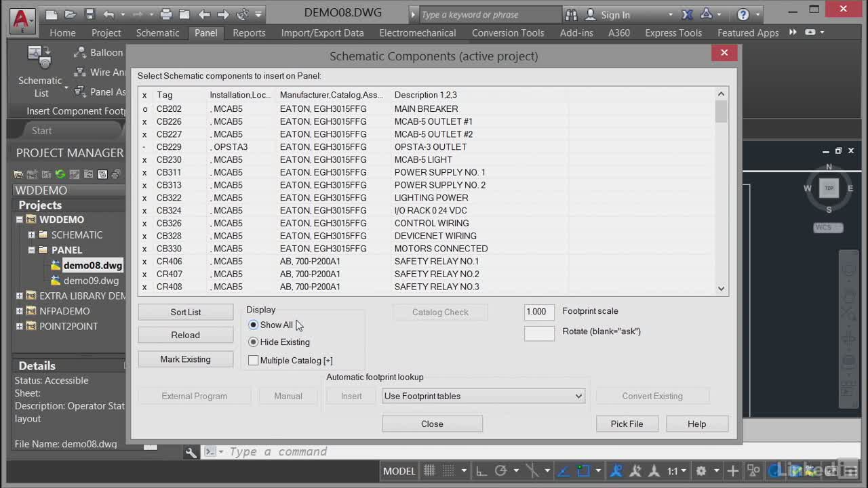Toggle ortho mode icon in status bar
The height and width of the screenshot is (488, 868).
(x=481, y=470)
